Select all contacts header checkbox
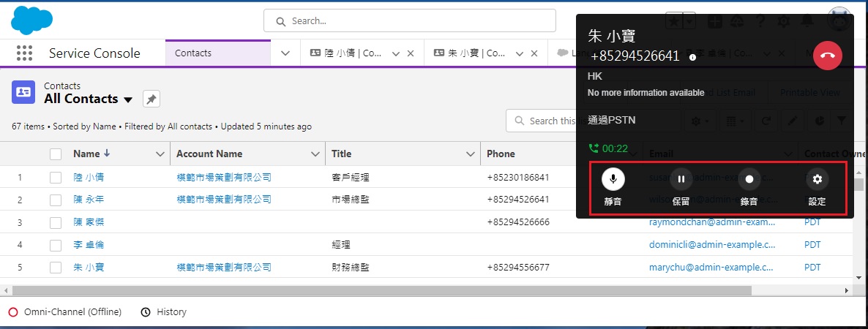Image resolution: width=868 pixels, height=329 pixels. 56,154
